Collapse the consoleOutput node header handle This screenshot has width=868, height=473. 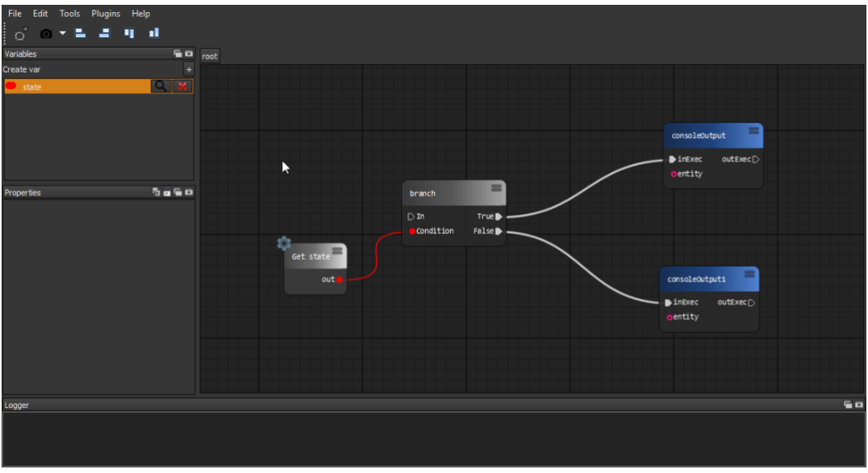tap(753, 130)
